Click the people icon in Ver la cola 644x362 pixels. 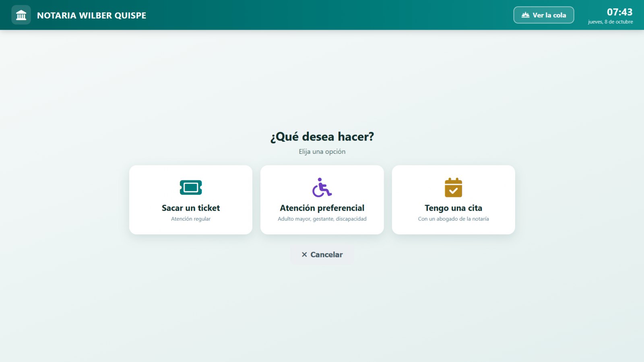tap(525, 15)
